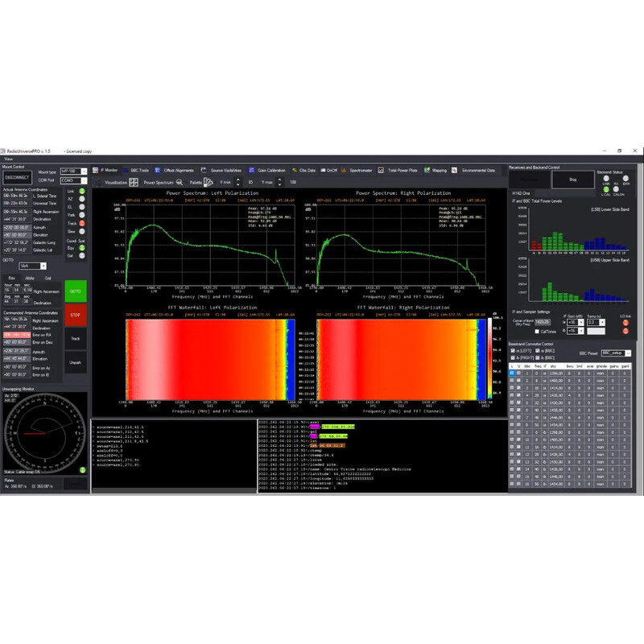Open the Source Visibilities tab

tap(221, 170)
